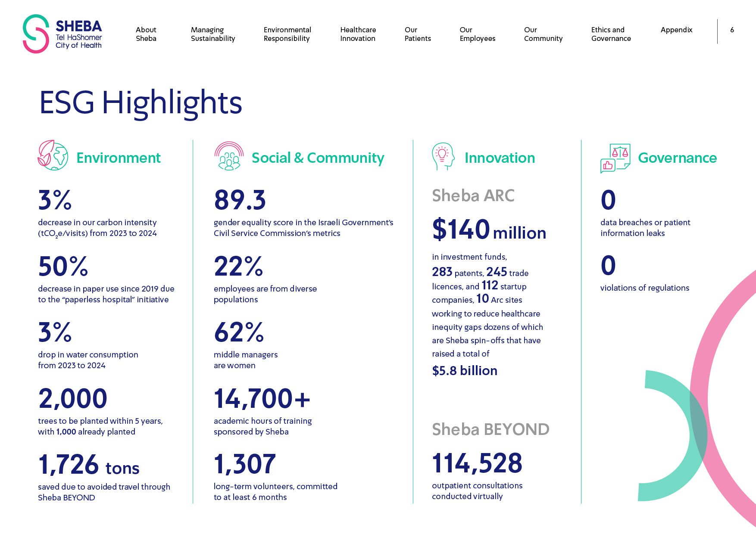Click the Sheba S-shaped logo icon

point(36,34)
